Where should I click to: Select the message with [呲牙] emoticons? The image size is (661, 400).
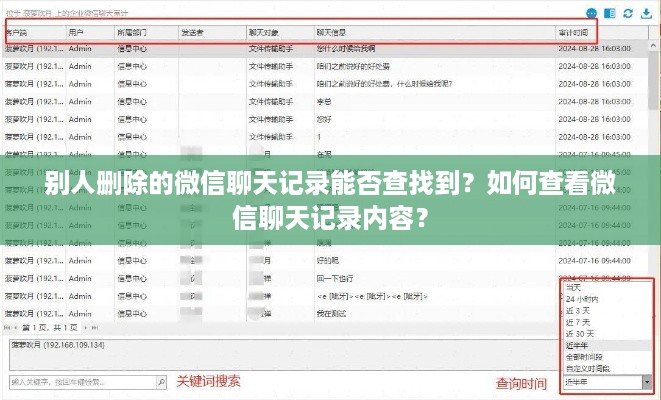pos(372,296)
